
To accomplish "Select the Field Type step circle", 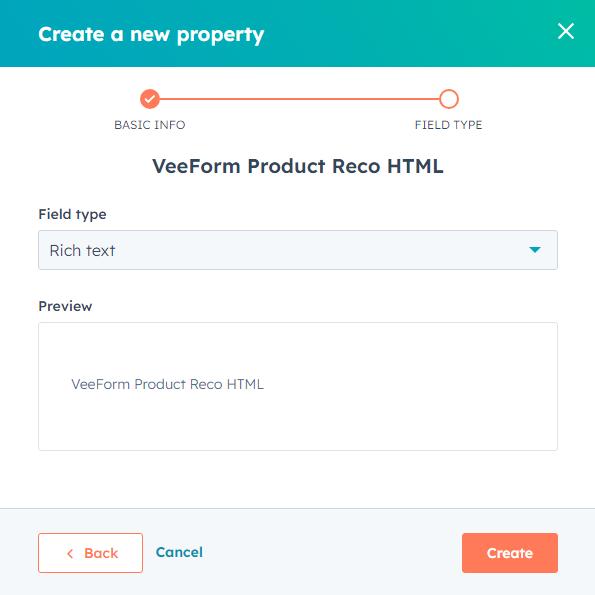I will [x=449, y=99].
